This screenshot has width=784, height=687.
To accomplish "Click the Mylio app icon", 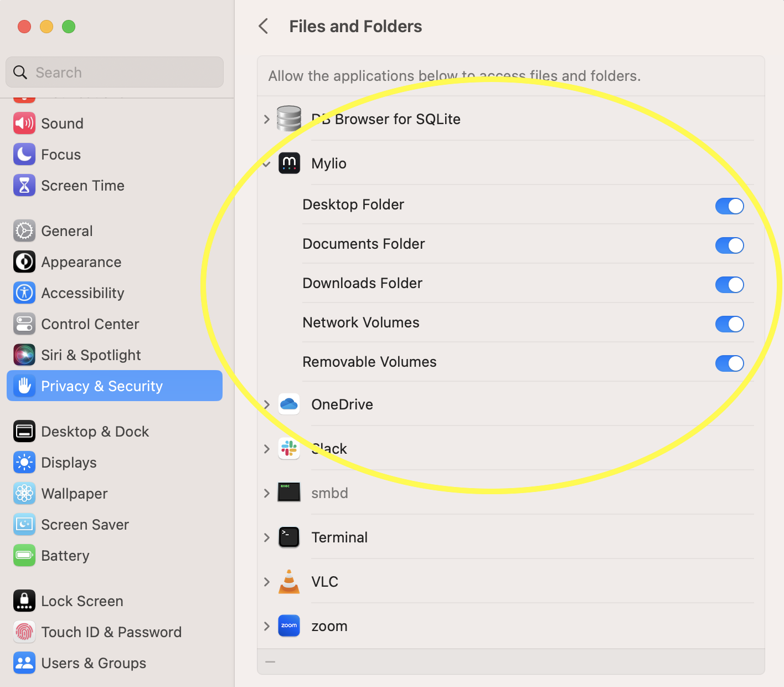I will coord(289,163).
